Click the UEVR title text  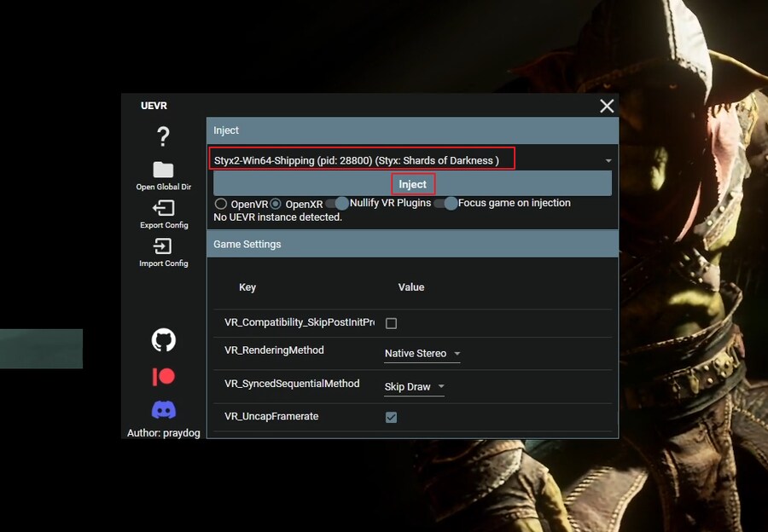pos(154,106)
